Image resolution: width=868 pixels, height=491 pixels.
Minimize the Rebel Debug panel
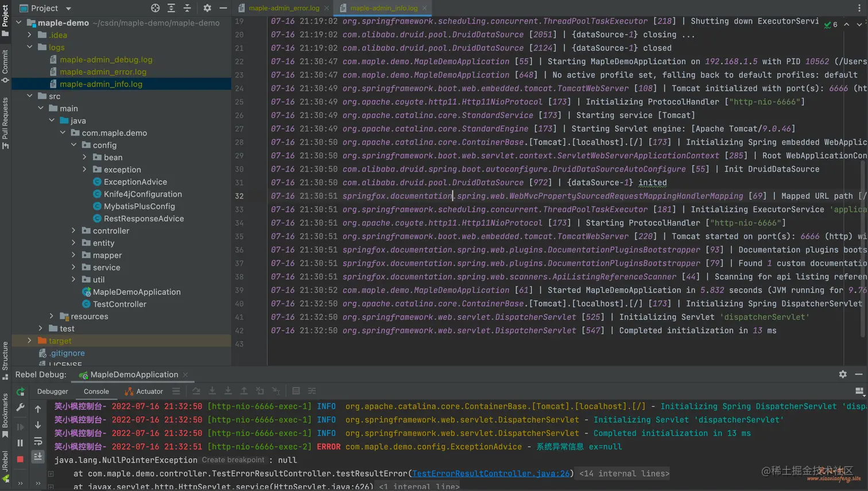(859, 374)
